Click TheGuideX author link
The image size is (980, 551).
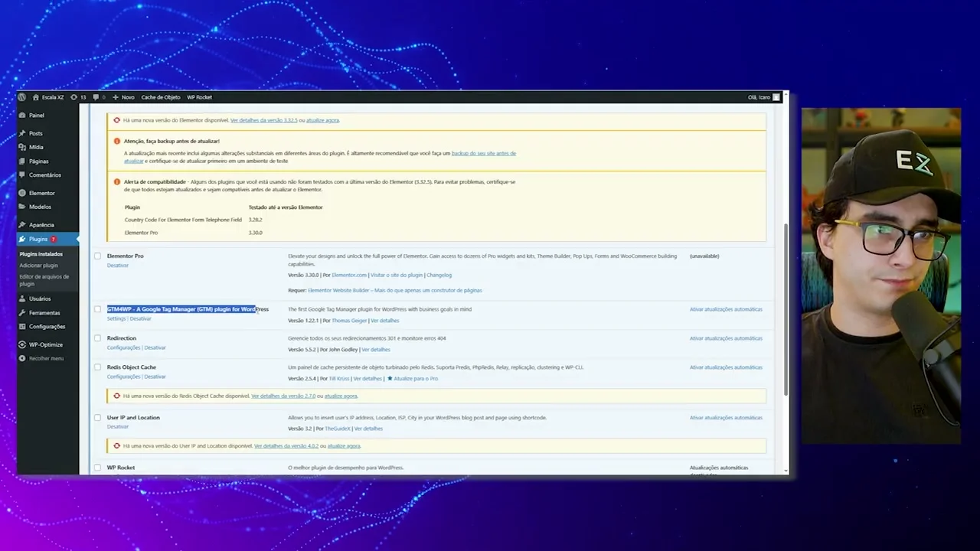click(x=338, y=429)
